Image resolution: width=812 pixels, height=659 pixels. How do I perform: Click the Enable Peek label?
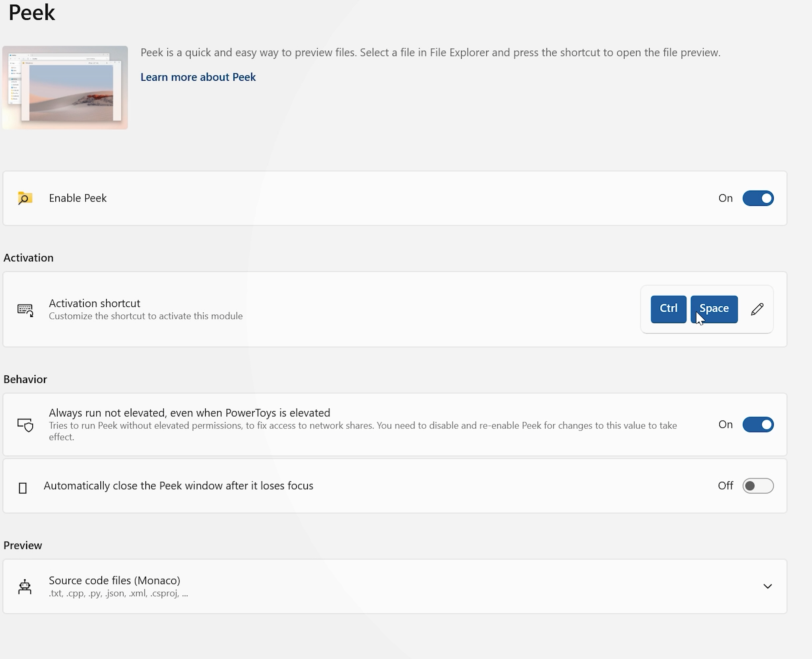point(78,198)
